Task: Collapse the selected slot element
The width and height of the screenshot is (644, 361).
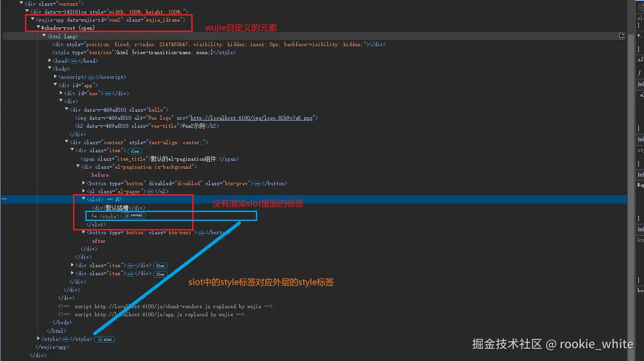Action: click(x=83, y=199)
